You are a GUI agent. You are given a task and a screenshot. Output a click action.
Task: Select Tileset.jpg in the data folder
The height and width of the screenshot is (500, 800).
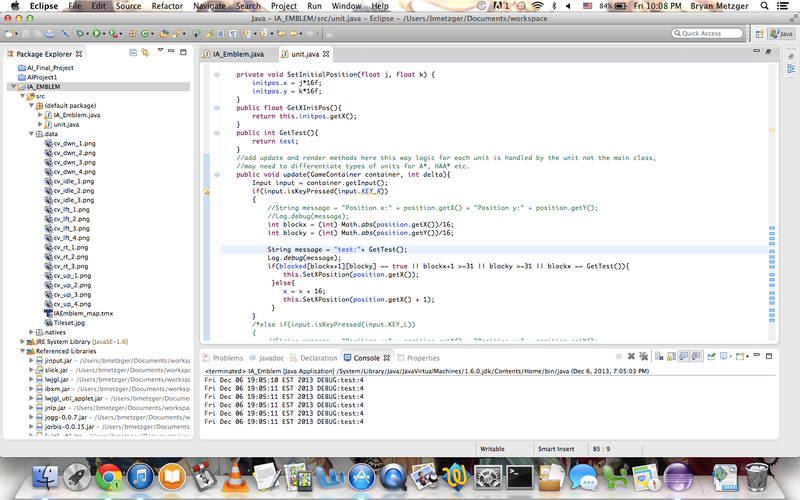tap(64, 323)
